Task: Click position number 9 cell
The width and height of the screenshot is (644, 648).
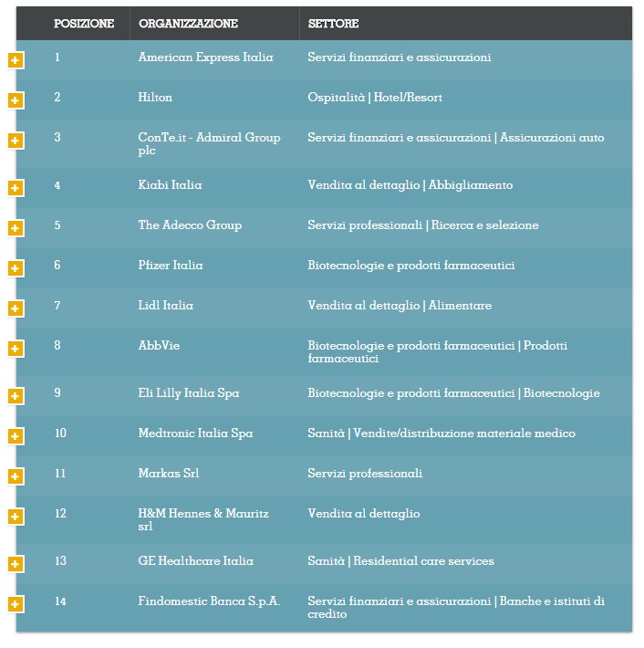Action: point(57,393)
